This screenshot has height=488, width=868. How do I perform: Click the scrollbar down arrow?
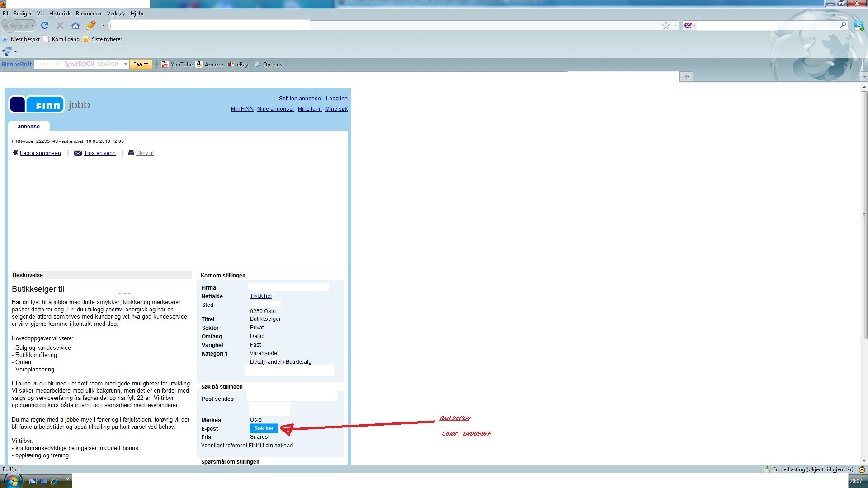(x=864, y=461)
